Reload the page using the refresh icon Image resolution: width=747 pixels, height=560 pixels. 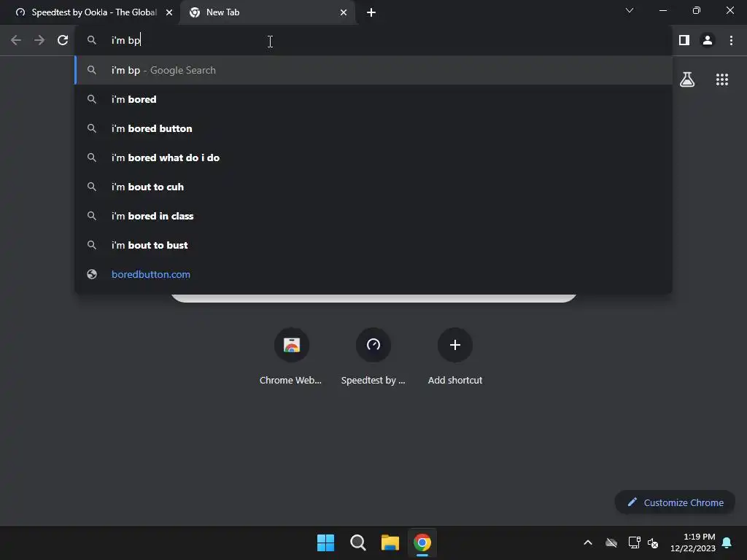pos(63,40)
